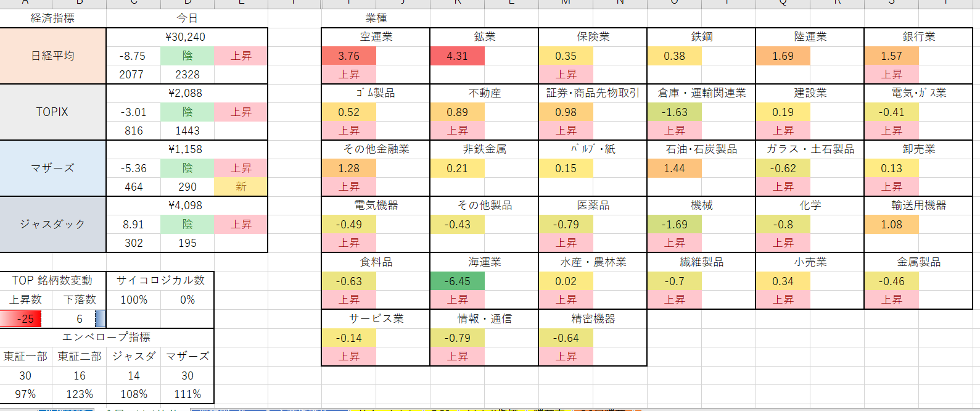The image size is (980, 411).
Task: Click the 陰 cell in the 日経平均 row
Action: coord(187,56)
